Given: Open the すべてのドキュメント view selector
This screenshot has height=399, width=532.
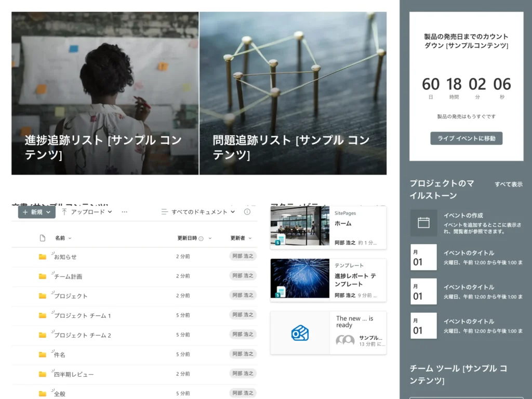Looking at the screenshot, I should [x=198, y=212].
